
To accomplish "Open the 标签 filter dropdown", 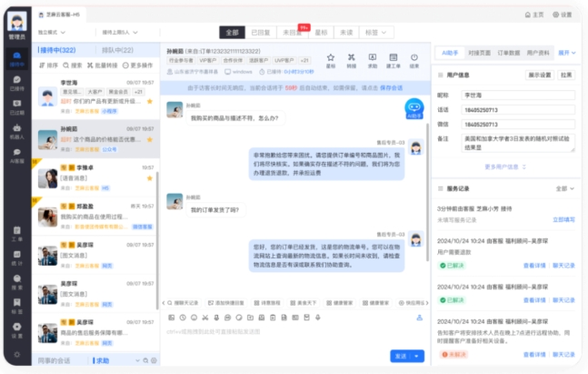I will 376,33.
